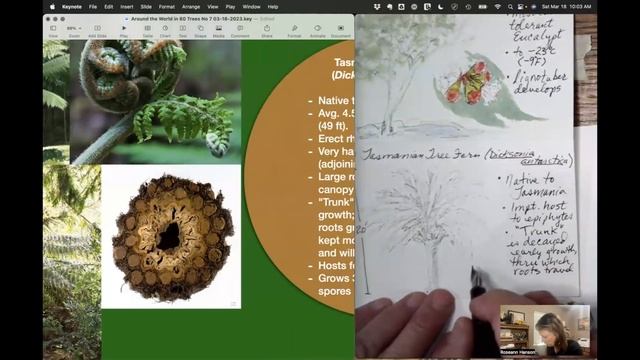
Task: Open the Zoom percentage dropdown
Action: (74, 30)
